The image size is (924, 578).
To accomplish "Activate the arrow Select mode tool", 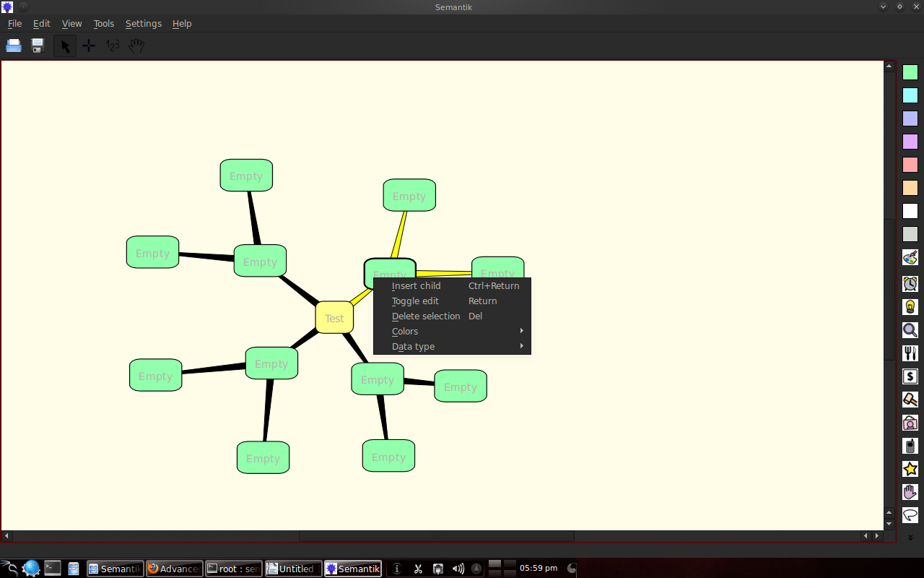I will 65,46.
